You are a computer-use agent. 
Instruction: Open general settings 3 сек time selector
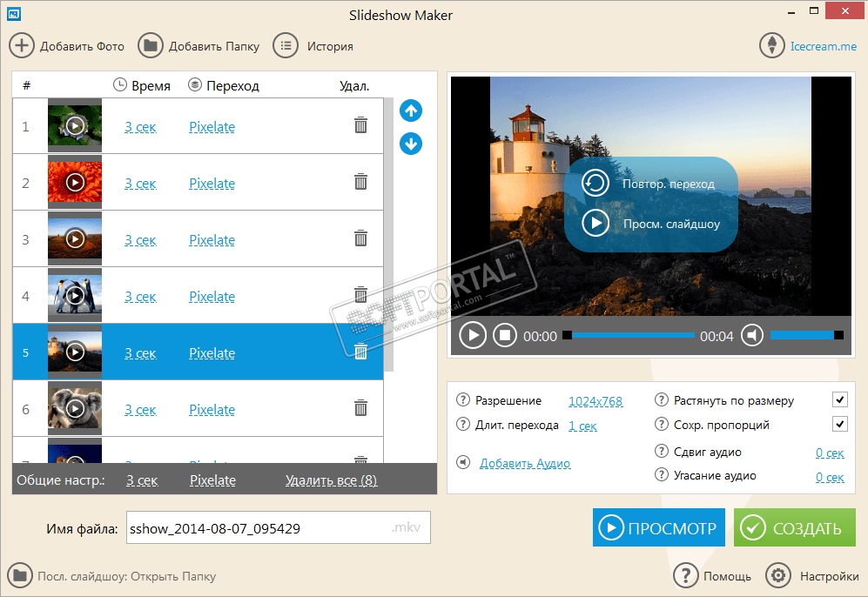(142, 480)
